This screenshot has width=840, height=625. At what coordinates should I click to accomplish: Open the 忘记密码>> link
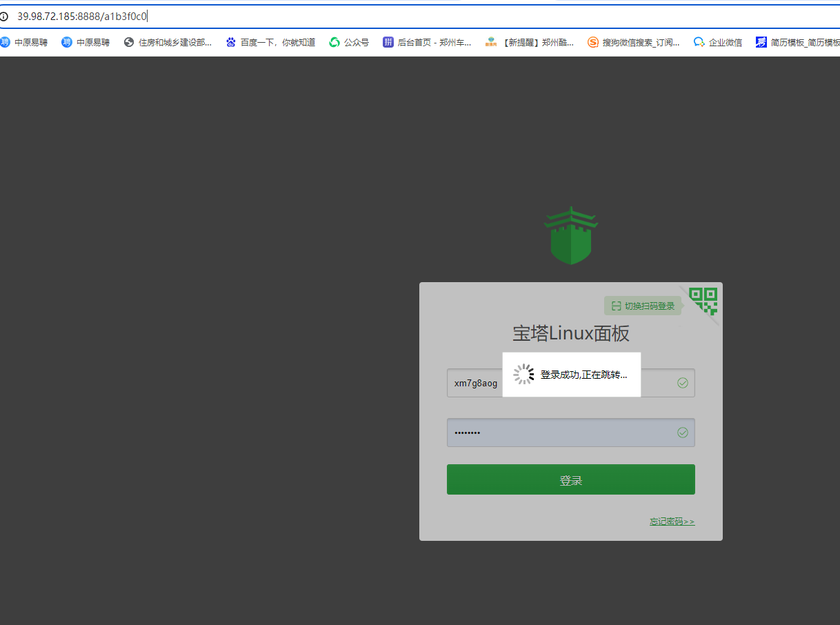pos(672,522)
